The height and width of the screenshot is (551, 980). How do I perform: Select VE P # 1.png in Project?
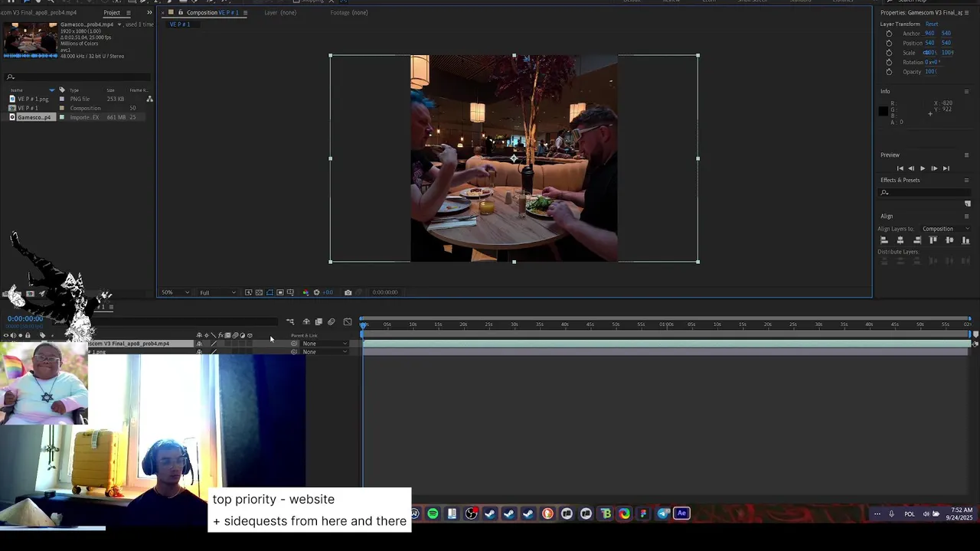click(33, 99)
